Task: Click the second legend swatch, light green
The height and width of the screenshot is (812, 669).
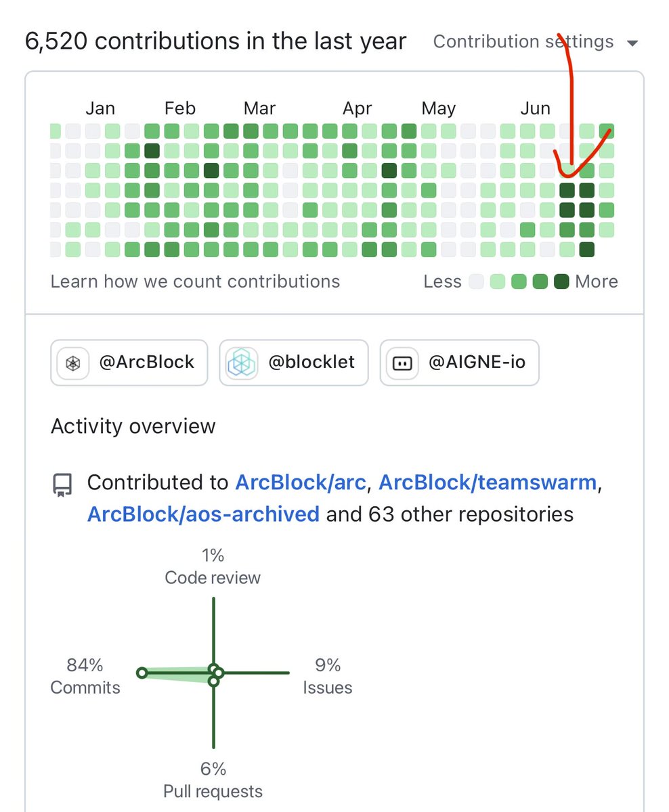Action: click(x=498, y=281)
